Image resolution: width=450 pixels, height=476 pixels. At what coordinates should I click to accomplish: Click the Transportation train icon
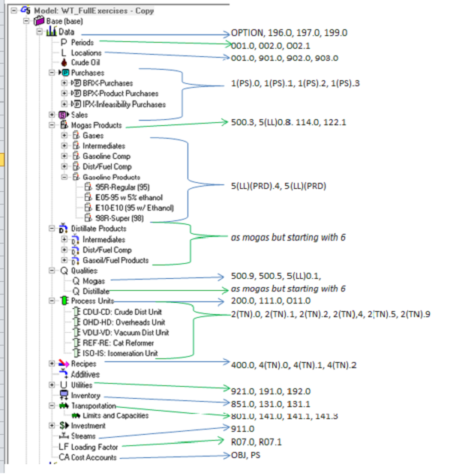click(x=64, y=405)
